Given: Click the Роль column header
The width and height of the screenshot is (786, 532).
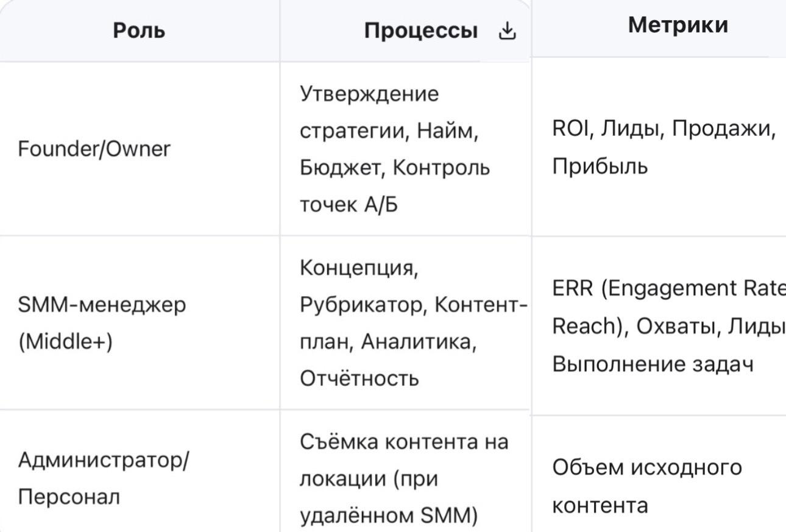Looking at the screenshot, I should click(x=139, y=31).
